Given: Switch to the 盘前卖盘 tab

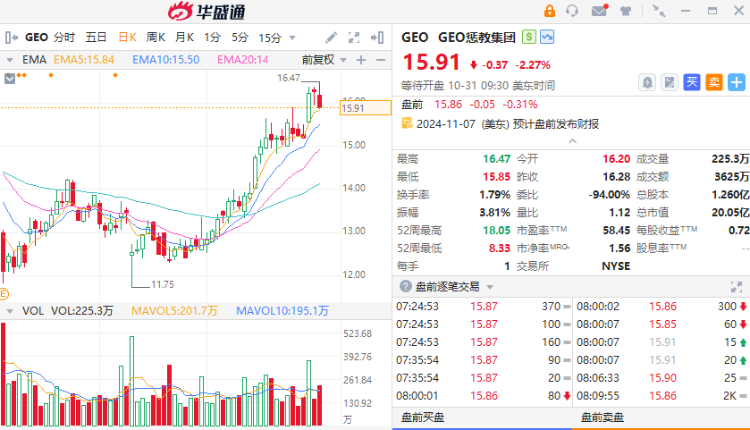Looking at the screenshot, I should pyautogui.click(x=602, y=418).
